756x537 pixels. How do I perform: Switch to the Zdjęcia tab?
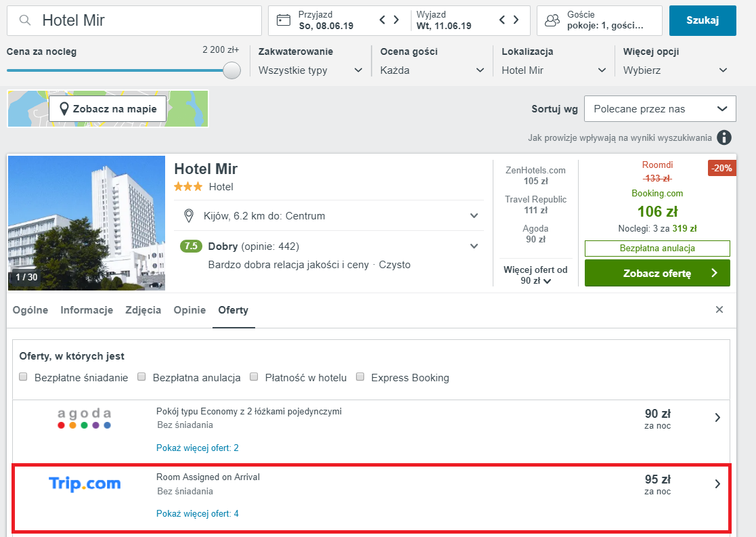(143, 309)
